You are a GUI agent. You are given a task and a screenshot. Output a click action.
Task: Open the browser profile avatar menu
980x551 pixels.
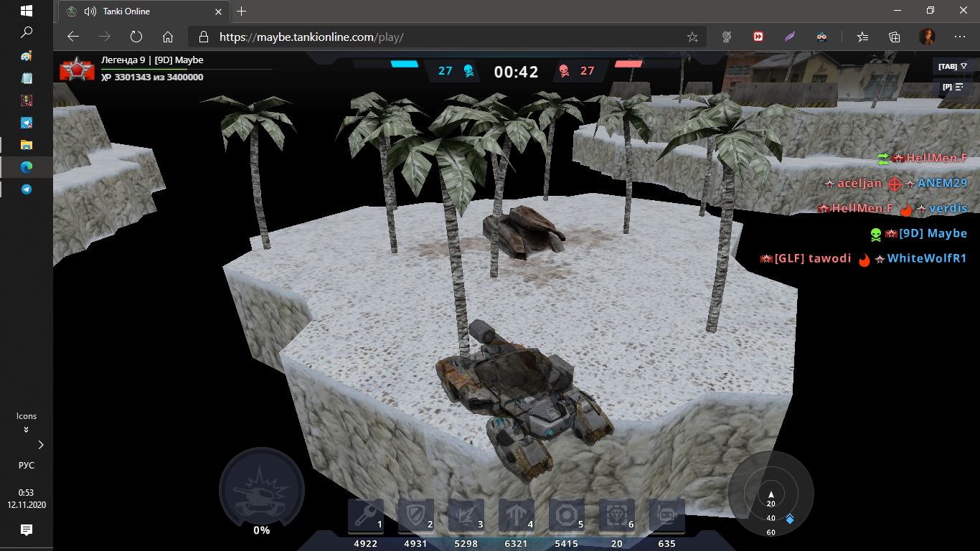tap(927, 37)
